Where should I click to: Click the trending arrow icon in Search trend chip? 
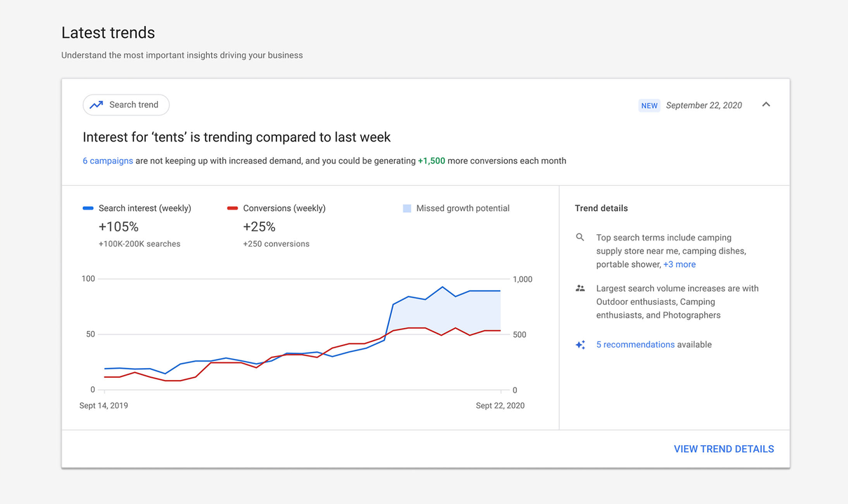click(96, 105)
